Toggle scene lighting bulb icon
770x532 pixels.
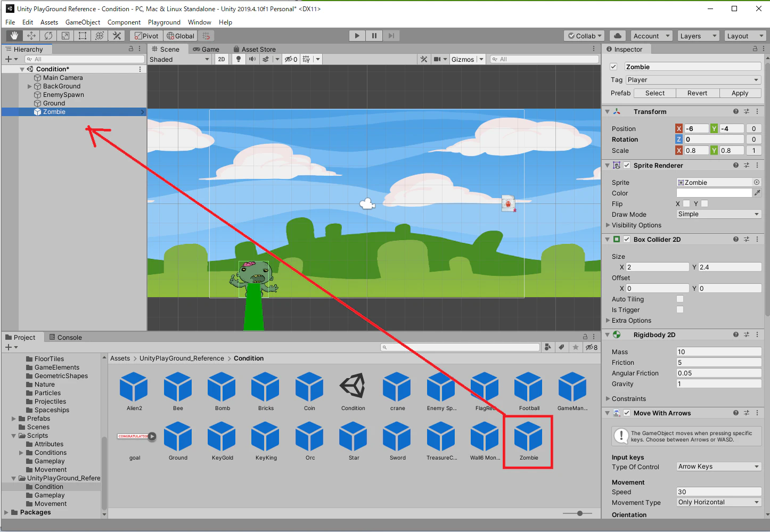239,59
